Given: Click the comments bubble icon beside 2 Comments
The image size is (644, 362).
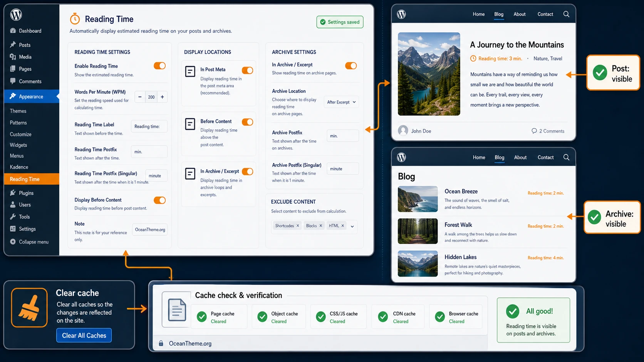Looking at the screenshot, I should (x=534, y=131).
